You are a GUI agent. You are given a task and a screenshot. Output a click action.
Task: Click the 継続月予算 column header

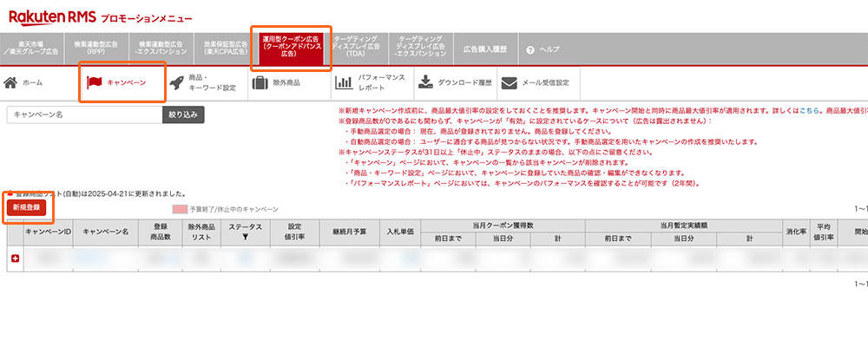coord(350,232)
